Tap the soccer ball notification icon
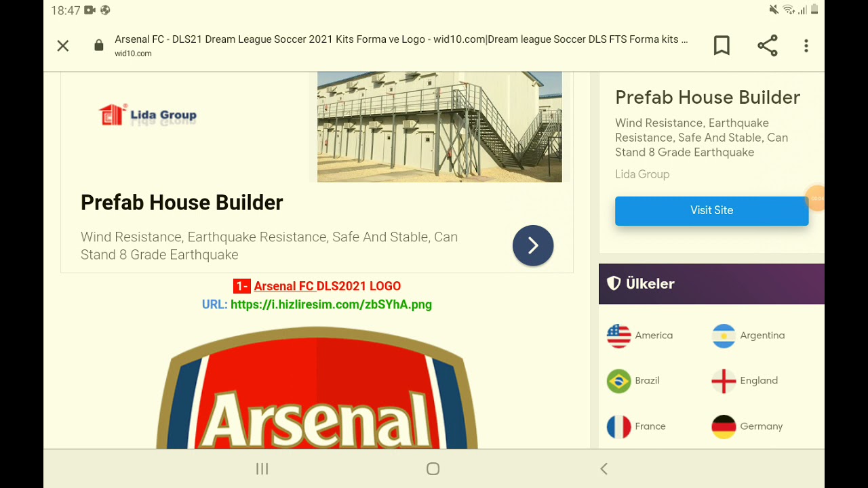Screen dimensions: 868x488 click(x=105, y=10)
